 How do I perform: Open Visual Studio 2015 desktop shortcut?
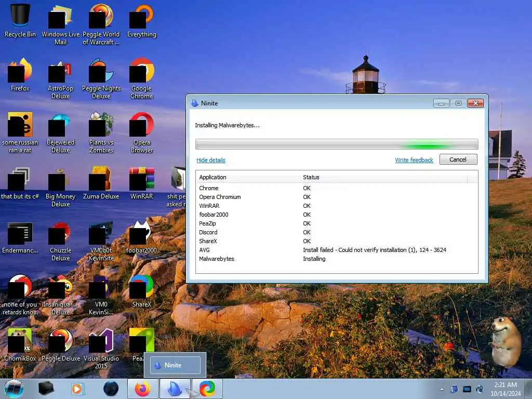pyautogui.click(x=101, y=349)
